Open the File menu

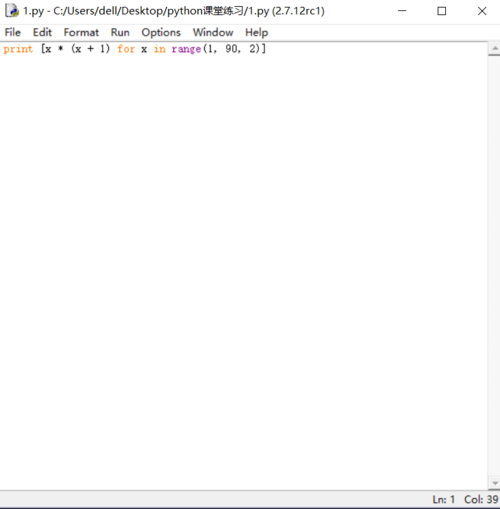pyautogui.click(x=13, y=32)
